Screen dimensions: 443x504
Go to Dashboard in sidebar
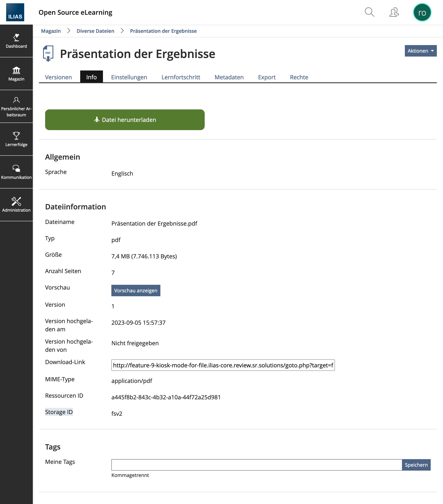pos(16,41)
